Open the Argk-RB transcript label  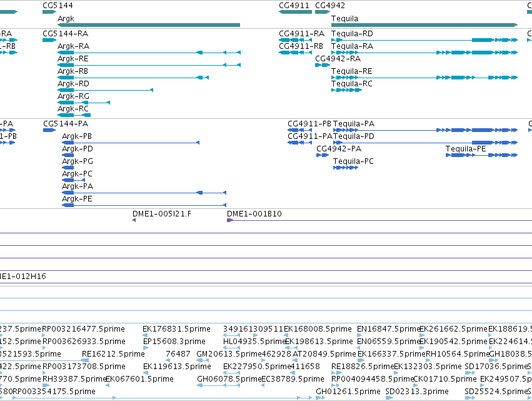pos(73,71)
